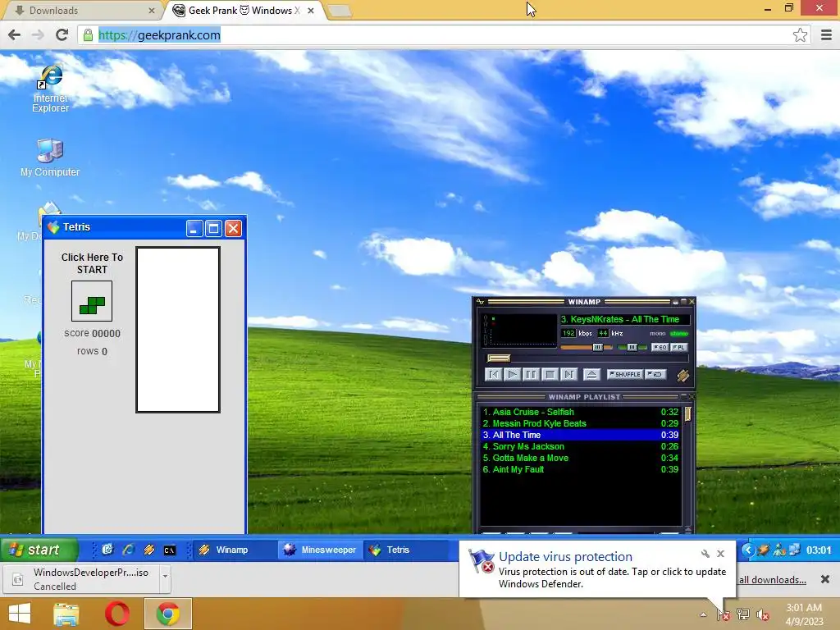Open the Winamp menu icon in the title bar
The image size is (840, 630).
tap(480, 302)
